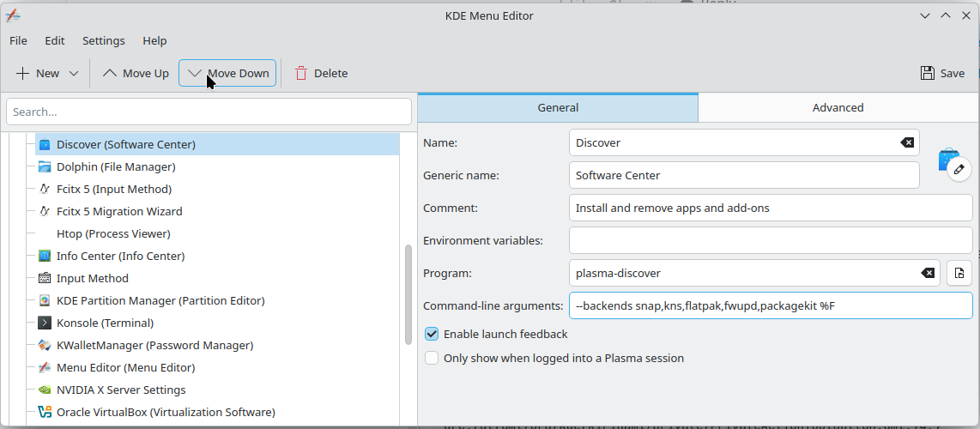Delete the selected menu entry
Viewport: 980px width, 429px height.
321,73
